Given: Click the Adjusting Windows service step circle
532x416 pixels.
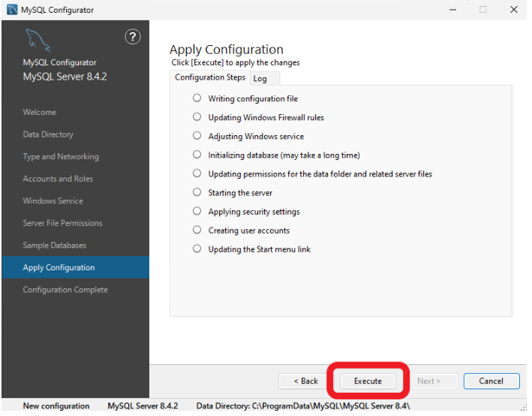Looking at the screenshot, I should (197, 136).
